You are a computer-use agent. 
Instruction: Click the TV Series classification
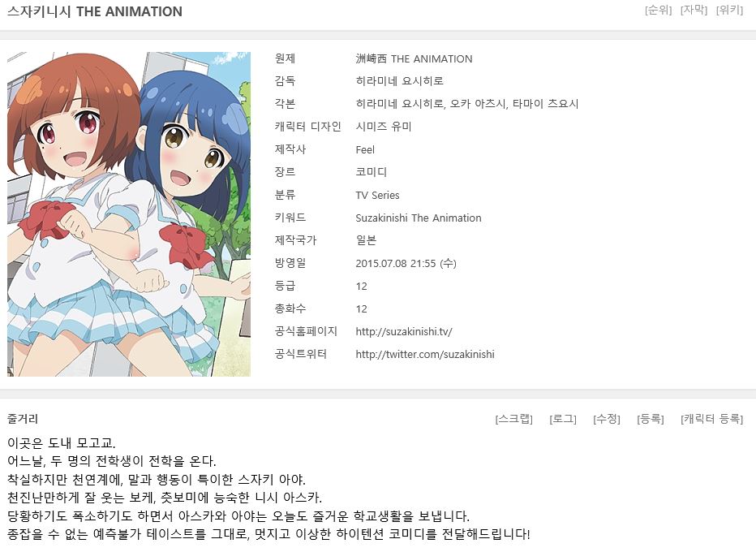coord(377,196)
